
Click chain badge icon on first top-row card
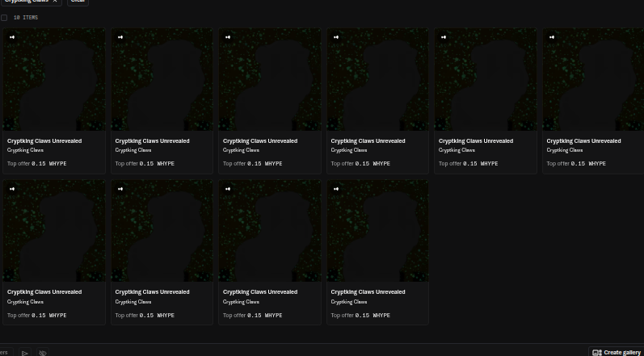12,37
